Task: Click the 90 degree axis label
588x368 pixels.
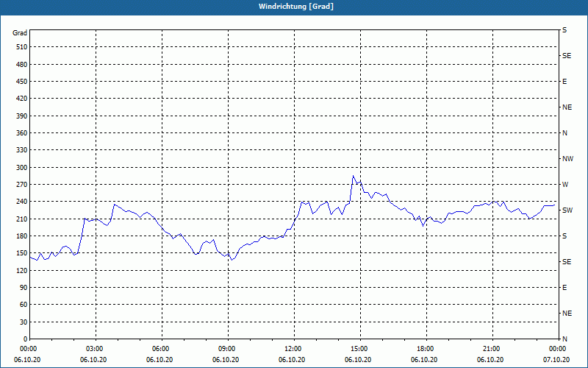Action: pyautogui.click(x=24, y=288)
